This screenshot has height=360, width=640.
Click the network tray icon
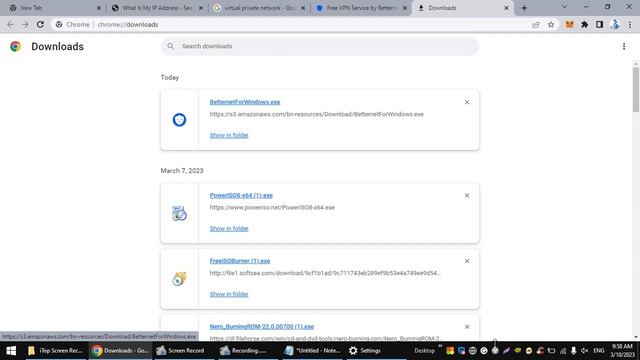562,351
